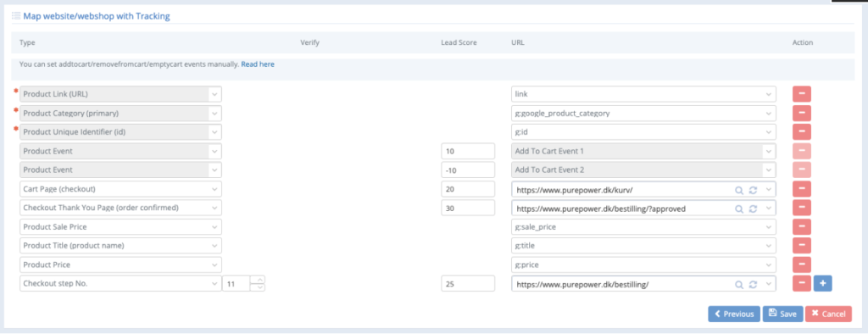The width and height of the screenshot is (868, 334).
Task: Open the g:sale_price mapping dropdown
Action: 643,226
